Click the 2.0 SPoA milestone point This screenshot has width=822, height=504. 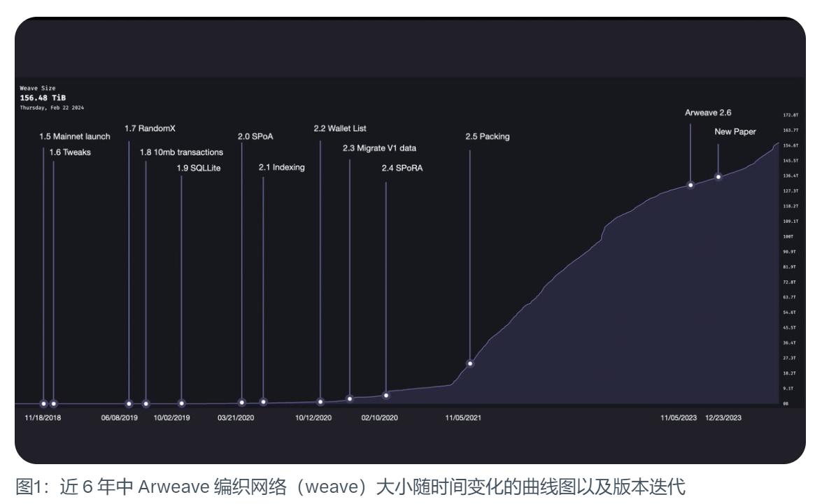[241, 401]
